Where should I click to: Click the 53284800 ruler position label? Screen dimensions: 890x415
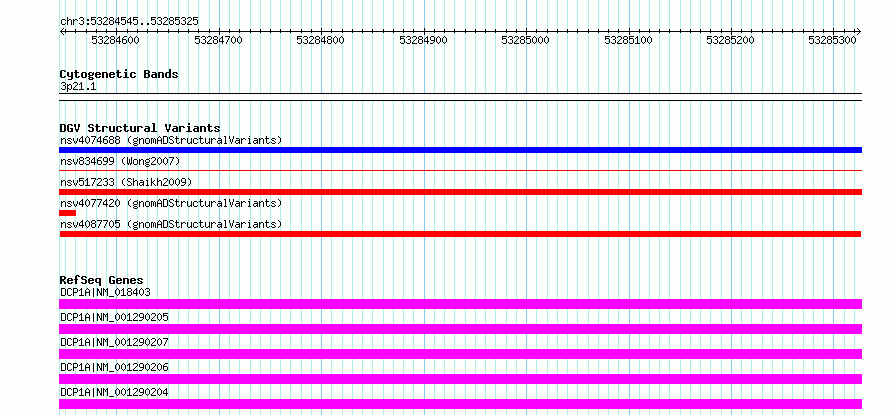[320, 40]
